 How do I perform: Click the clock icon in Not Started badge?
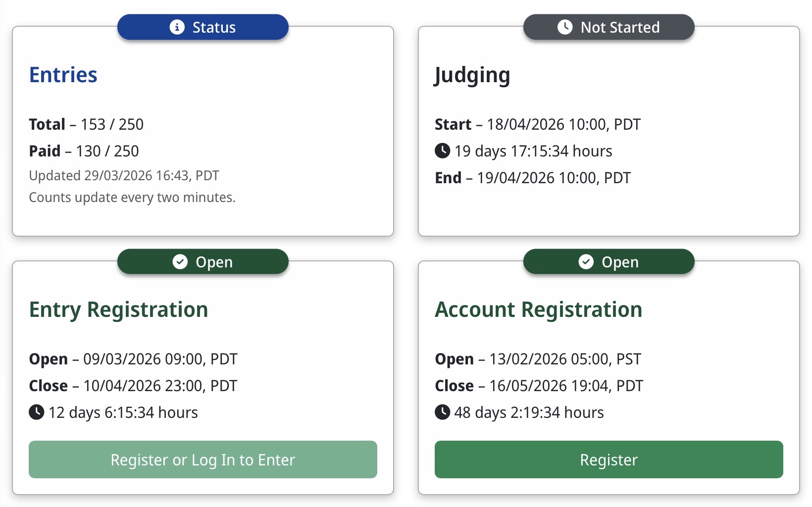click(x=565, y=27)
